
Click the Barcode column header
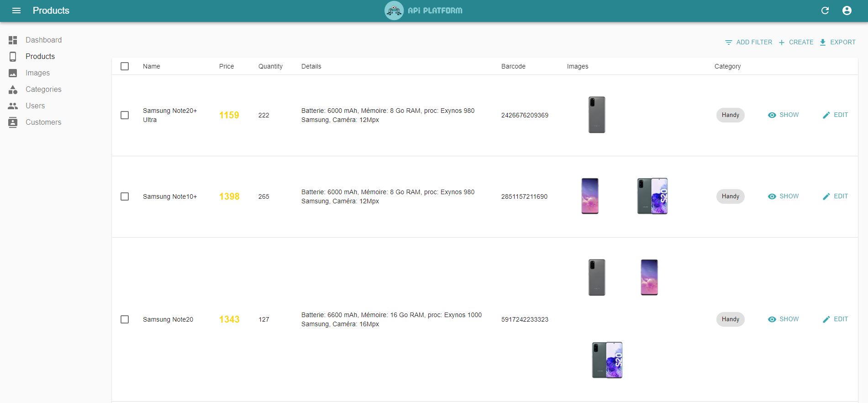pos(513,66)
